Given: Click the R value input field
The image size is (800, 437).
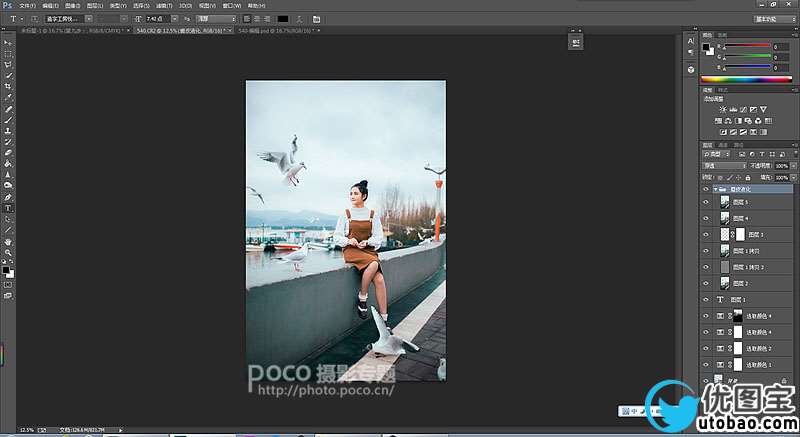Looking at the screenshot, I should pyautogui.click(x=781, y=46).
